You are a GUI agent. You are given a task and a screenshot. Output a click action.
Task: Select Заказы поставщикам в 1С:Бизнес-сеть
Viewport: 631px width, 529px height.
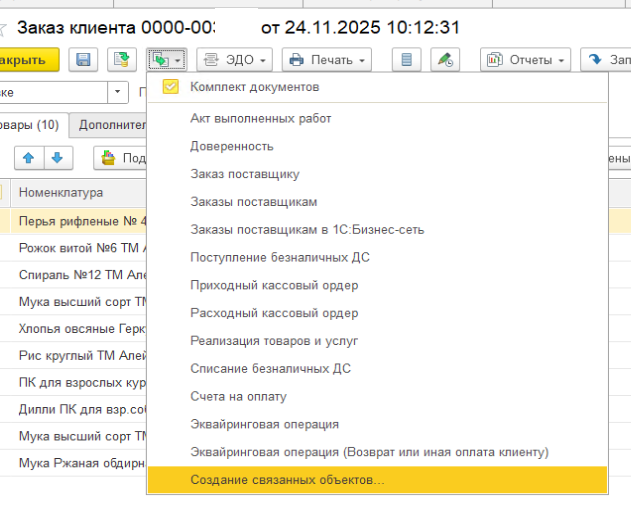377,230
